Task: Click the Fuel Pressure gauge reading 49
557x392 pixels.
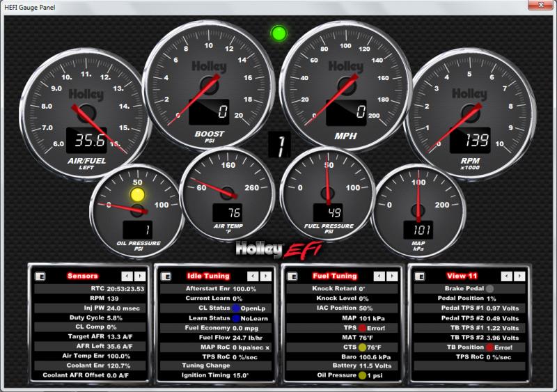Action: click(328, 194)
